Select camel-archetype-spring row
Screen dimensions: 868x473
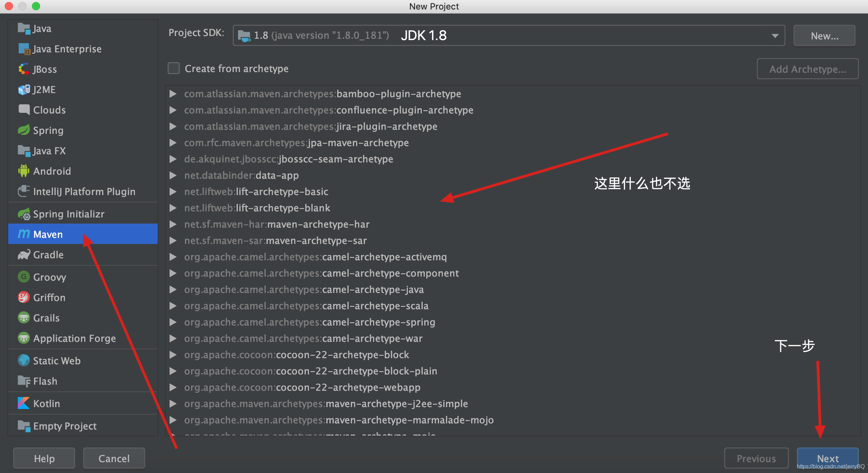(513, 322)
